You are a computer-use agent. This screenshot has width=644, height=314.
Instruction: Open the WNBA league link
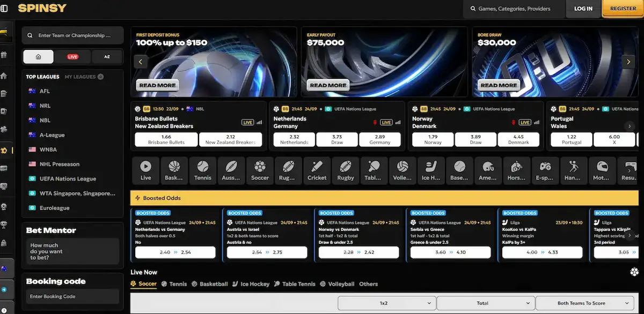48,149
